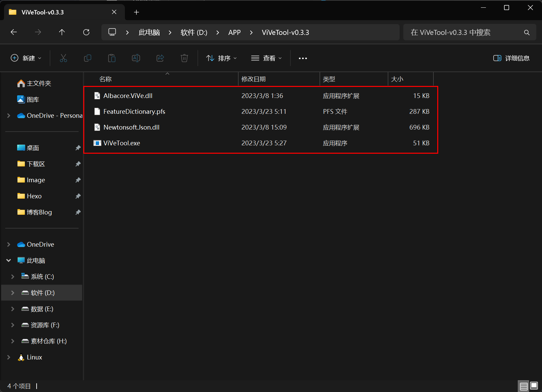Open the 排序 sort dropdown
Image resolution: width=542 pixels, height=392 pixels.
(222, 58)
